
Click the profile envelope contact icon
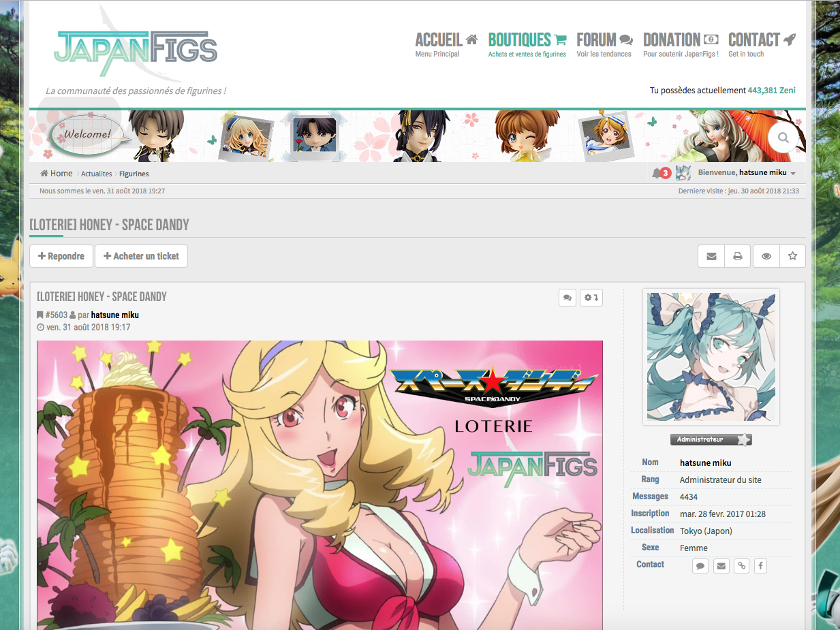[721, 565]
